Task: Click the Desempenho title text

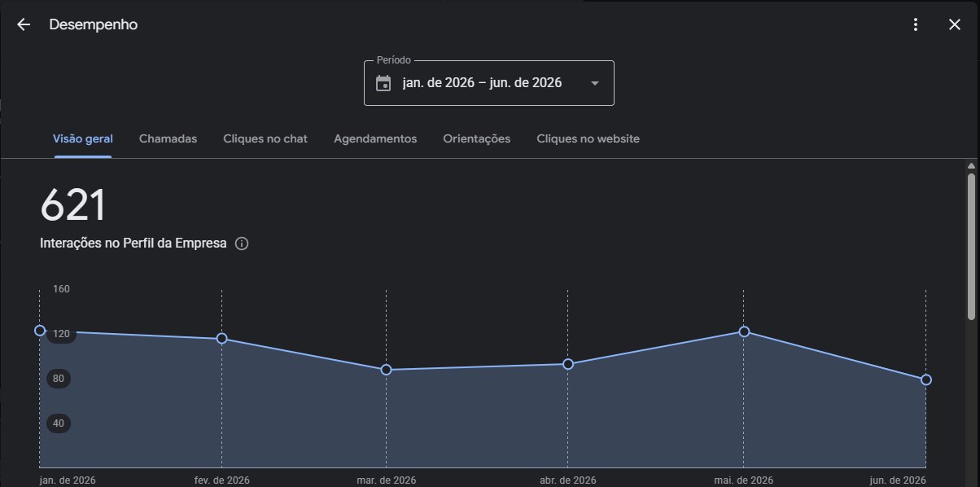Action: tap(94, 24)
